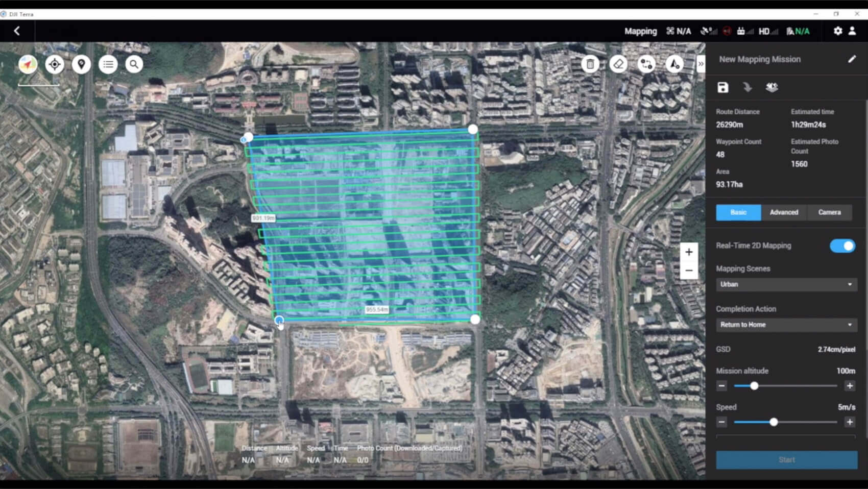Screen dimensions: 868x489
Task: Open the map search magnifier
Action: 134,64
